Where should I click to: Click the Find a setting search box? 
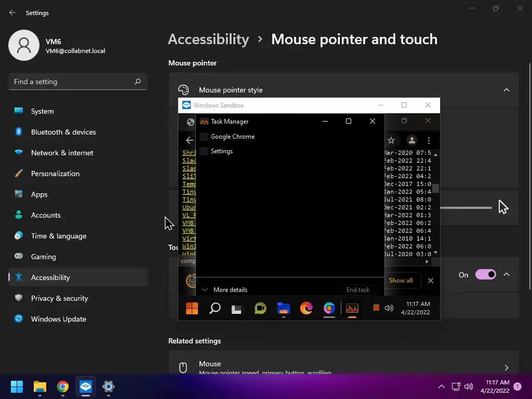click(x=78, y=82)
